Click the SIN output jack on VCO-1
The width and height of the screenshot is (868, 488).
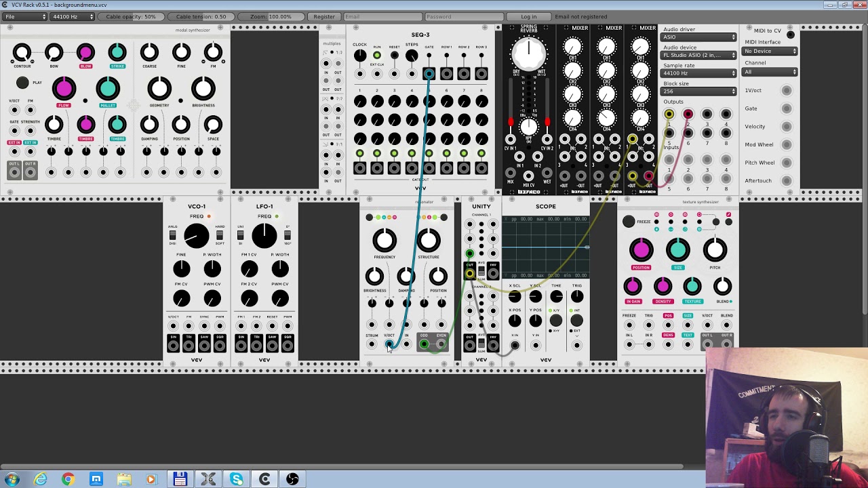(173, 346)
